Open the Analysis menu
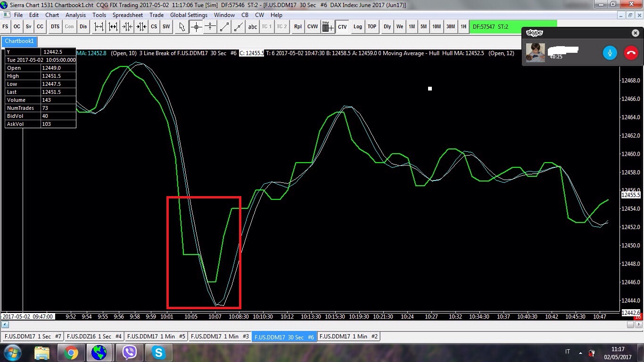 pos(75,15)
